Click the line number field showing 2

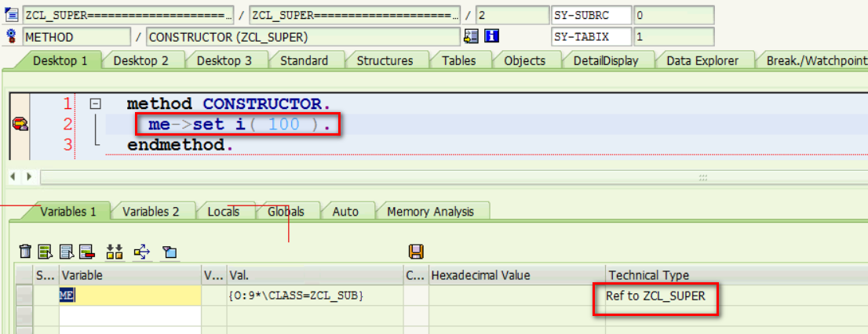512,15
